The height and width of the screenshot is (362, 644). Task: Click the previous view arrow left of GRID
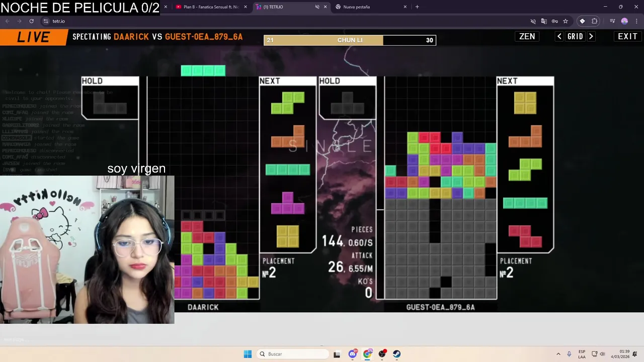[x=559, y=36]
